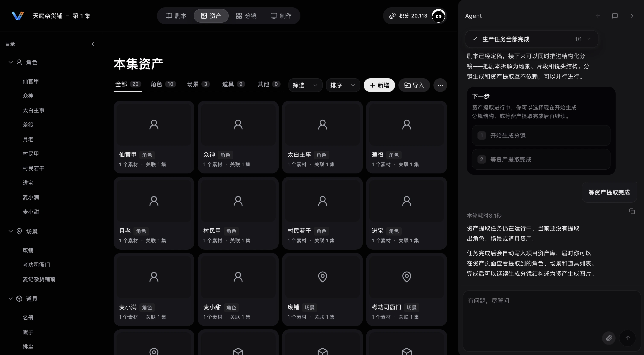Select 差役 in the sidebar tree
Viewport: 644px width, 355px height.
28,125
